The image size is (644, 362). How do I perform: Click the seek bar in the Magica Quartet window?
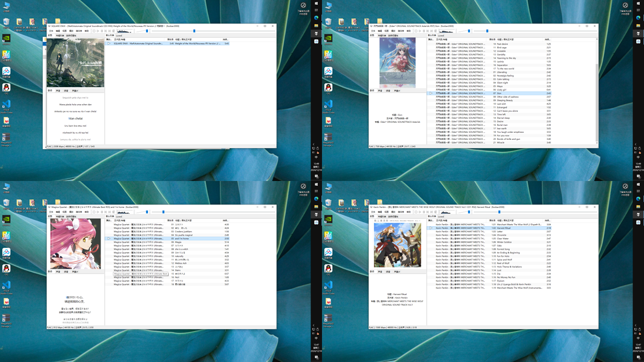tap(212, 212)
